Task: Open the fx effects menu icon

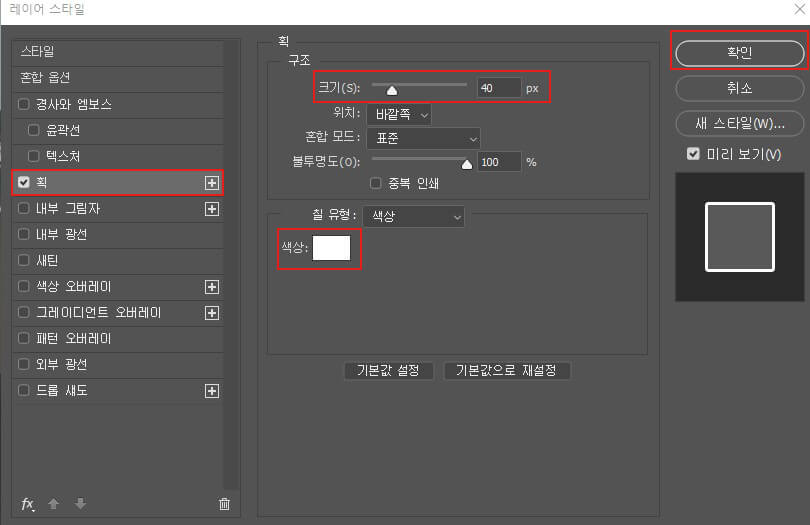Action: coord(28,504)
